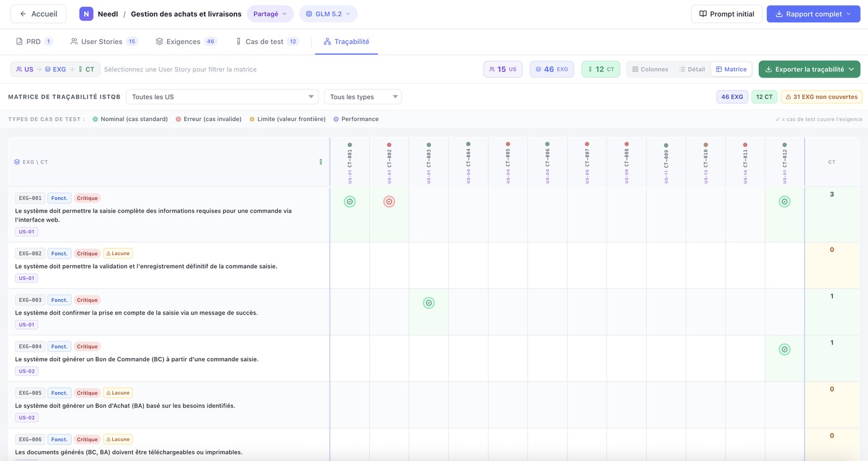Screen dimensions: 868x461
Task: Open the Toutes les US dropdown
Action: coord(222,97)
